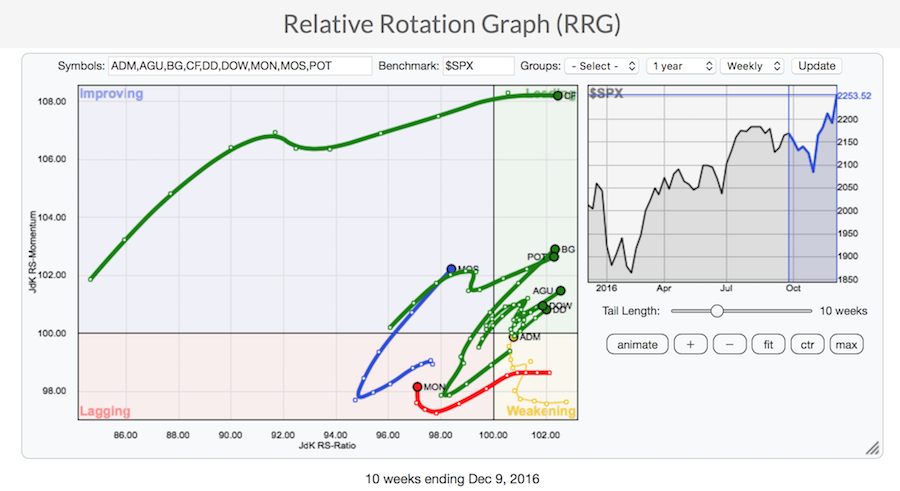Select the POT data point marker
The width and height of the screenshot is (900, 491).
pos(553,257)
